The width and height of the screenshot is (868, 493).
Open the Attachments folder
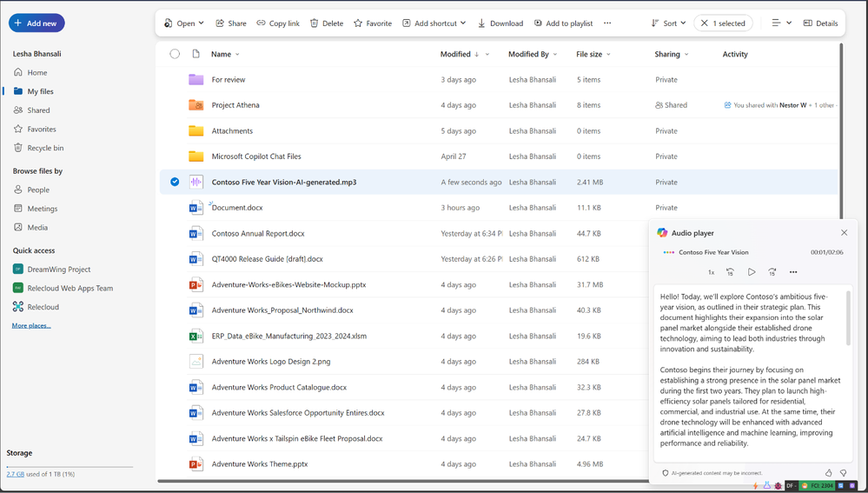pos(232,131)
